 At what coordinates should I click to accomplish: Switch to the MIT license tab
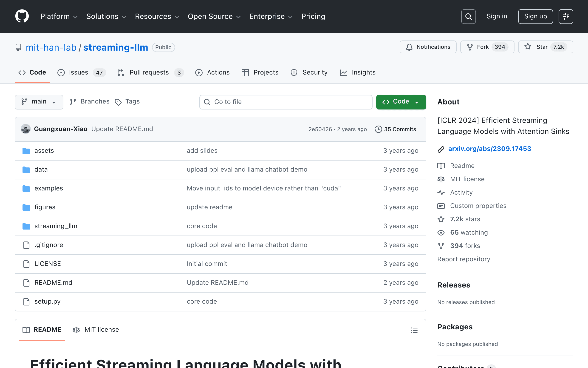[96, 330]
